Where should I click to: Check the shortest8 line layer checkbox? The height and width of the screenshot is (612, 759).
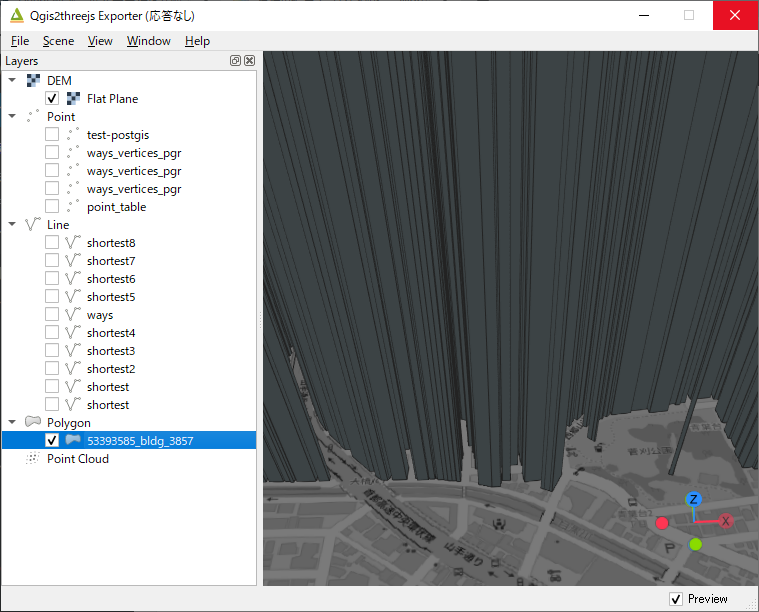52,243
